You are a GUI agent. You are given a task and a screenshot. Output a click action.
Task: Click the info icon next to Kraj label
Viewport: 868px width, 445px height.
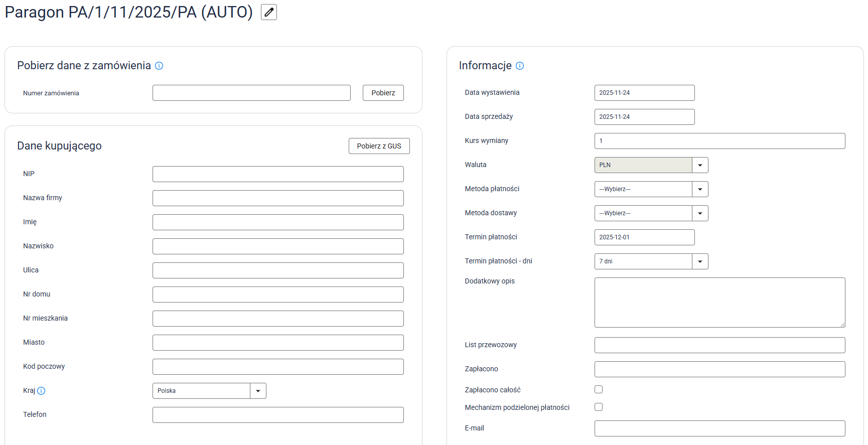coord(41,391)
